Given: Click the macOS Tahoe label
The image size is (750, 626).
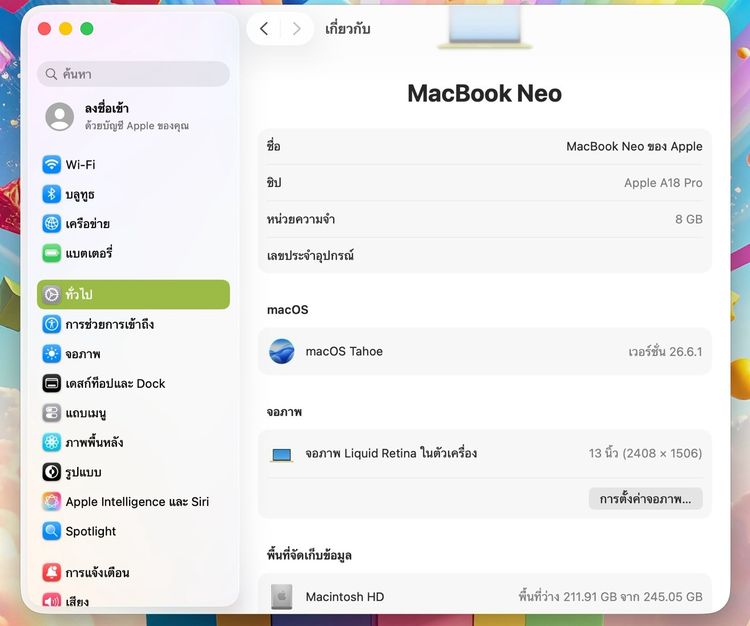Looking at the screenshot, I should point(344,351).
